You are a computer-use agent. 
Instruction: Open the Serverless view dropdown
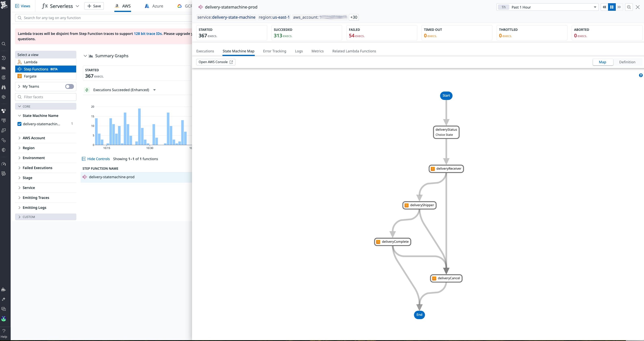coord(77,6)
